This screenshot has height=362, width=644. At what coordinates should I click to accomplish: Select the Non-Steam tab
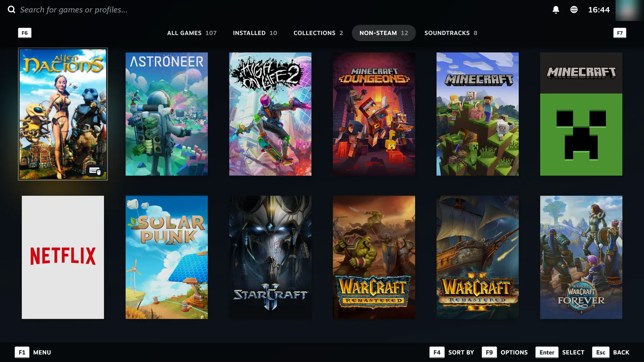pos(384,33)
